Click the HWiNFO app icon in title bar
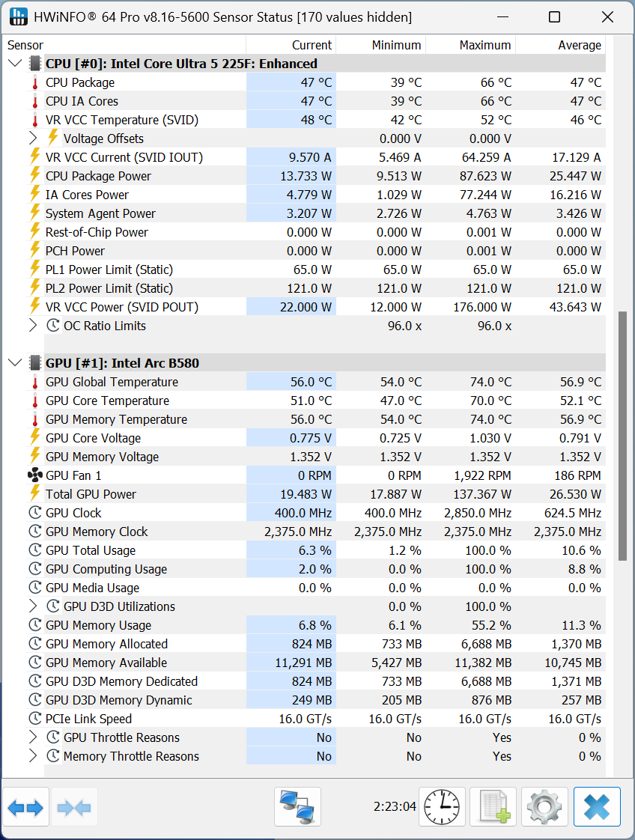Viewport: 635px width, 840px height. tap(18, 16)
